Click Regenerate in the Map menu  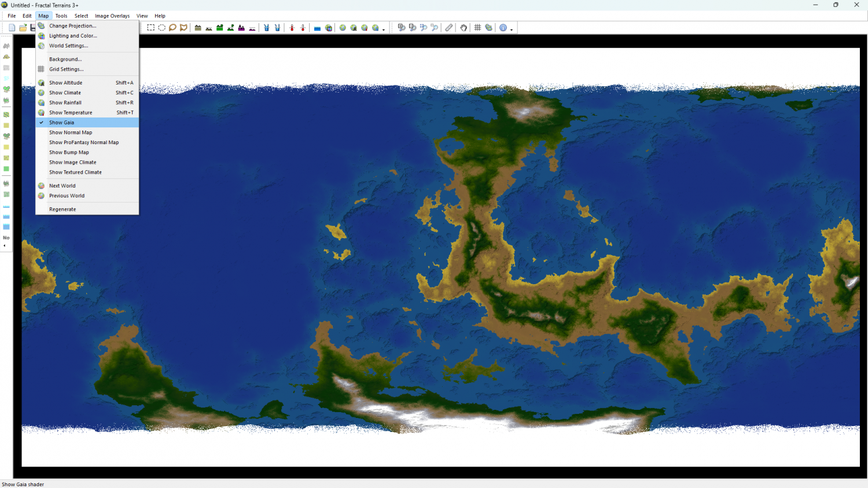point(62,210)
